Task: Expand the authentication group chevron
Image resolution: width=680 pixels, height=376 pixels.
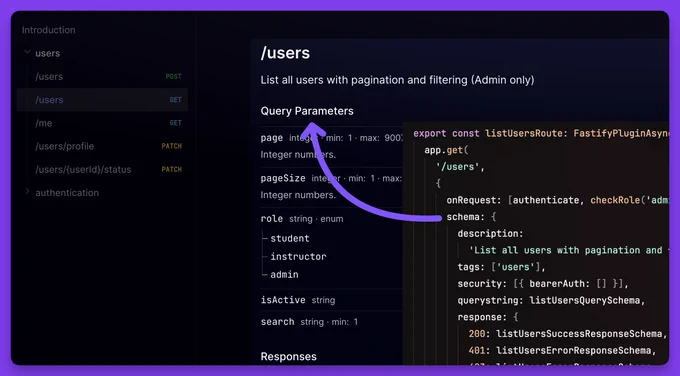Action: [27, 191]
